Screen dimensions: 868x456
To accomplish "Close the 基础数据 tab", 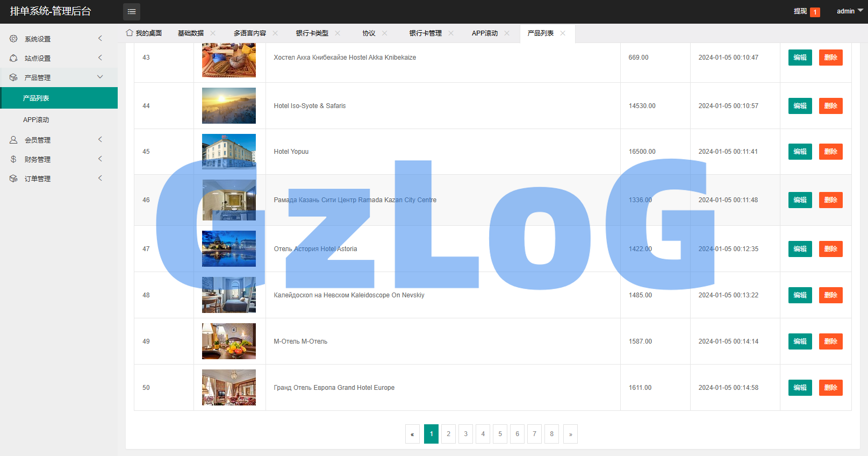I will pyautogui.click(x=213, y=33).
